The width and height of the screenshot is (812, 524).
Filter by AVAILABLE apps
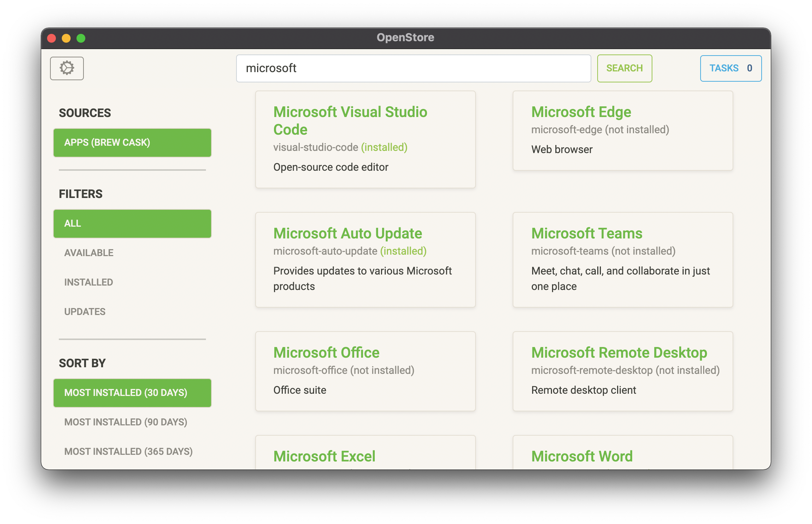point(89,253)
